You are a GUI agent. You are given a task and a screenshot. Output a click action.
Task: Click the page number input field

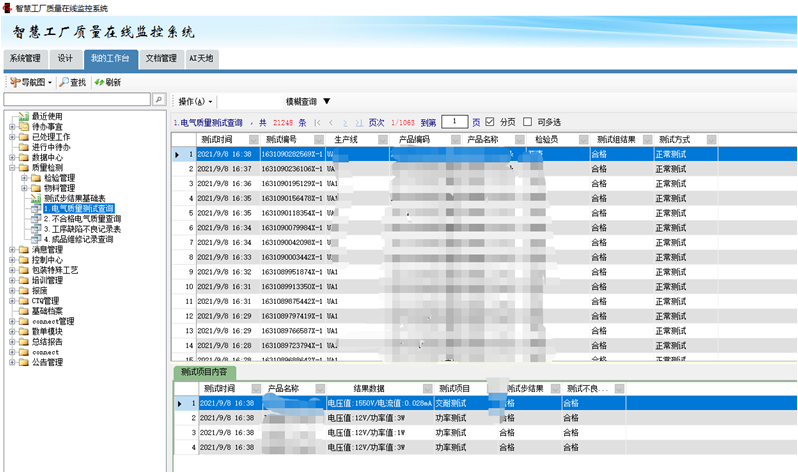click(454, 122)
